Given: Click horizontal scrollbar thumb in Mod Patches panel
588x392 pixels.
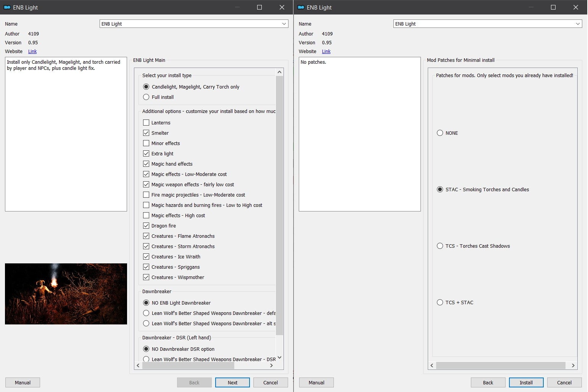Looking at the screenshot, I should coord(501,365).
